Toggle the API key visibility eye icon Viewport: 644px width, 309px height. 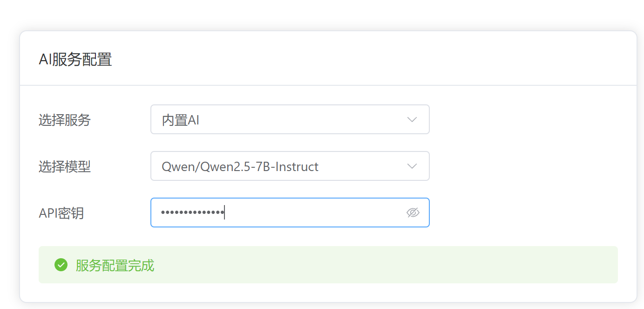(x=414, y=213)
